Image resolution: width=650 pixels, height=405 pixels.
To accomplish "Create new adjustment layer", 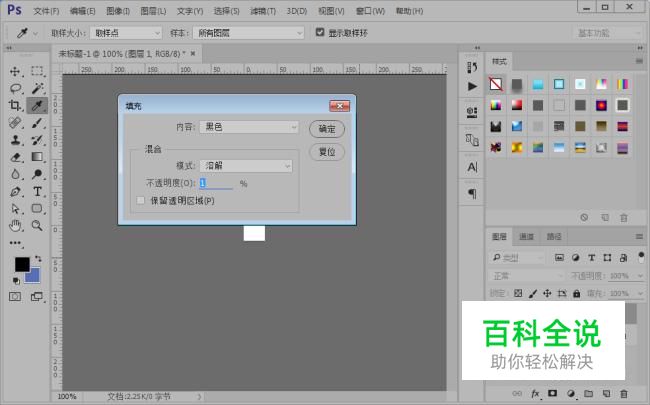I will [571, 393].
